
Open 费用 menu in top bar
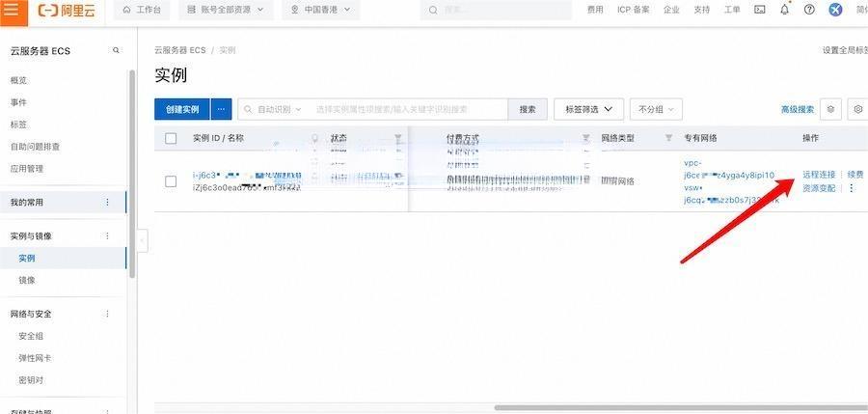[x=595, y=10]
